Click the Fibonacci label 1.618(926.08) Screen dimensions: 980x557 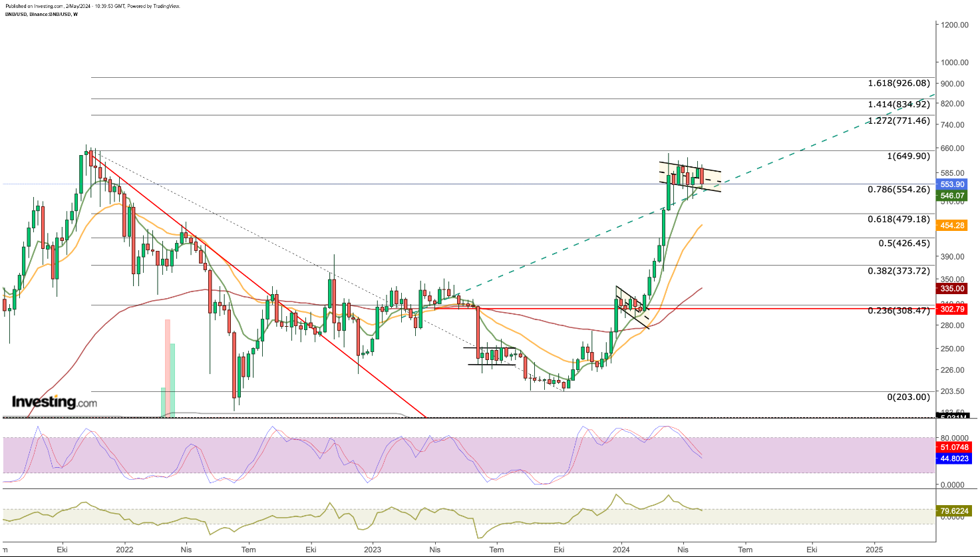click(x=899, y=83)
